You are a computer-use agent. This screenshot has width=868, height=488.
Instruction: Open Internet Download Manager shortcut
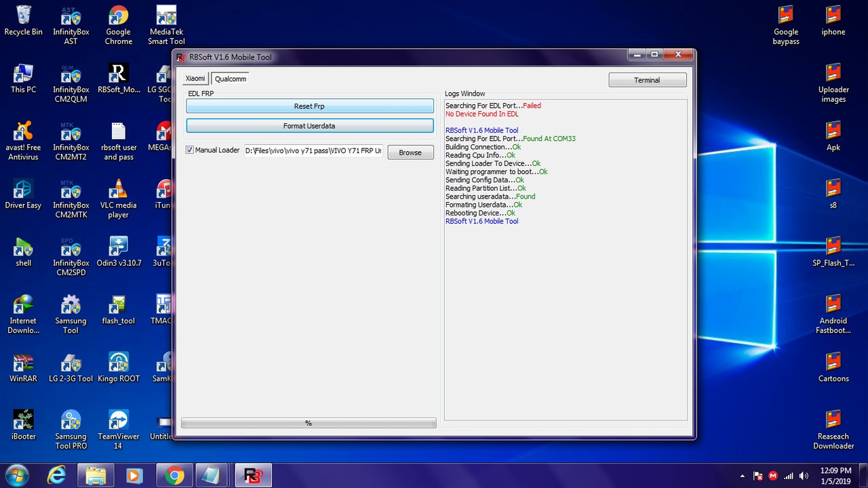point(23,315)
